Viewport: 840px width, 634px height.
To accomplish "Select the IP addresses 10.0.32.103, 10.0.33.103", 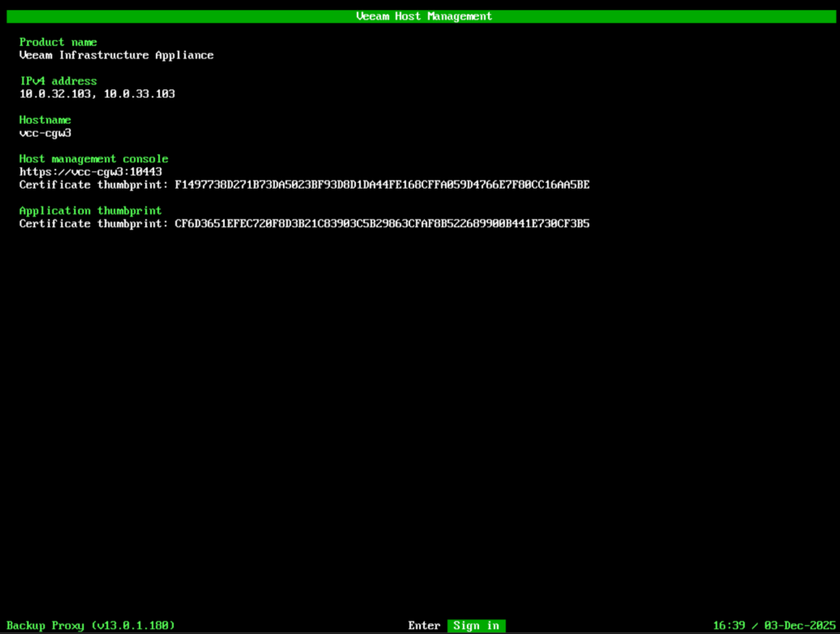I will (97, 94).
